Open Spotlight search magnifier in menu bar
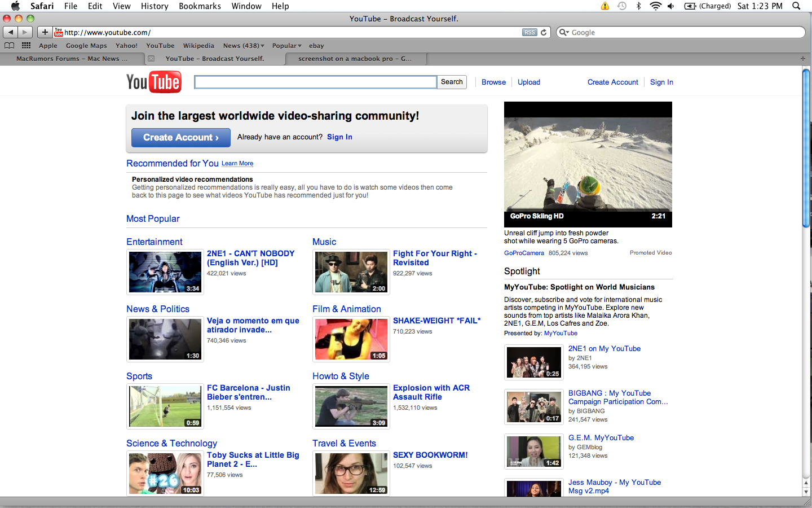Viewport: 812px width, 508px height. tap(796, 6)
